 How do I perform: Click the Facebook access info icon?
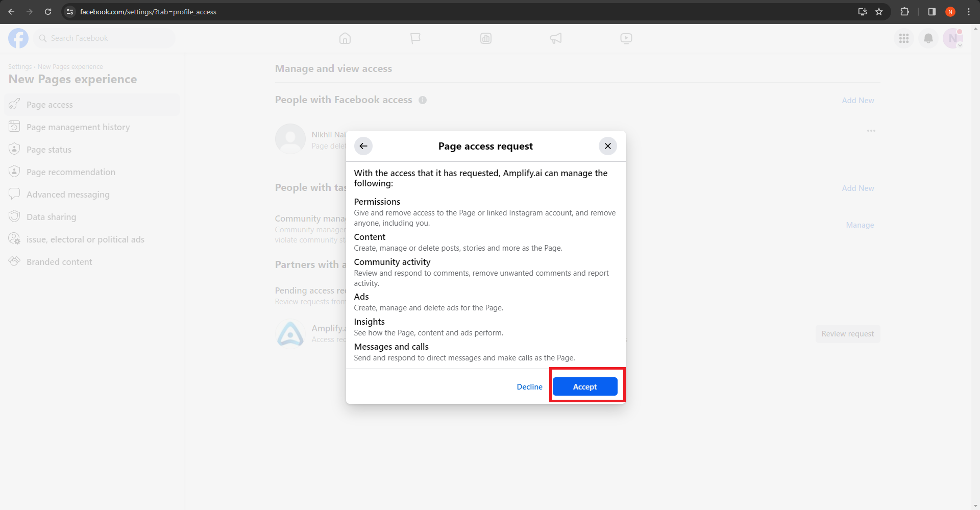(423, 100)
